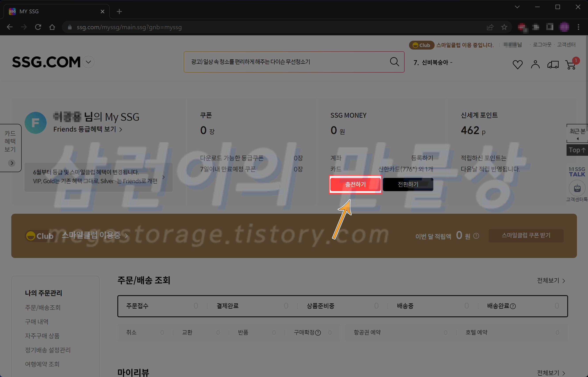This screenshot has height=377, width=588.
Task: Open a new browser tab
Action: [119, 12]
